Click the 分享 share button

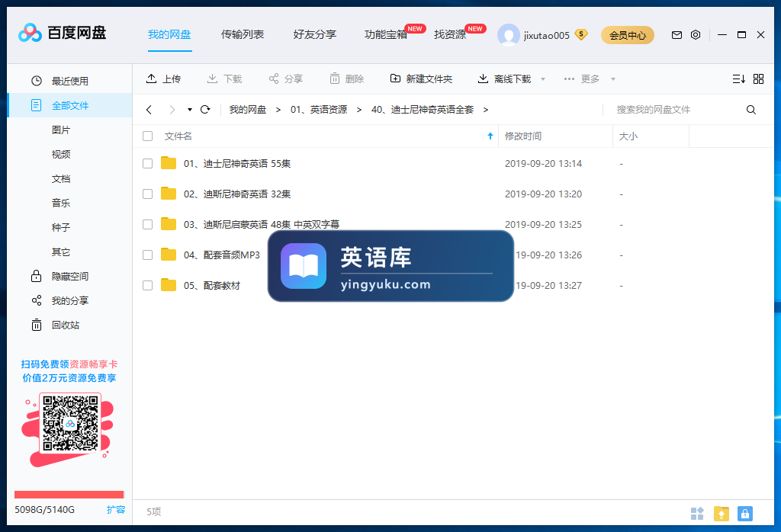click(285, 79)
